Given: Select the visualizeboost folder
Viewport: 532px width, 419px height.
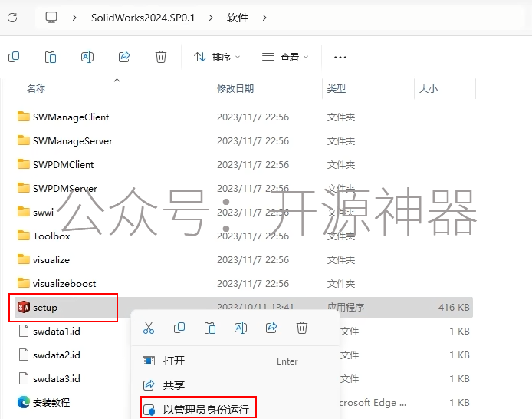Looking at the screenshot, I should pos(64,283).
